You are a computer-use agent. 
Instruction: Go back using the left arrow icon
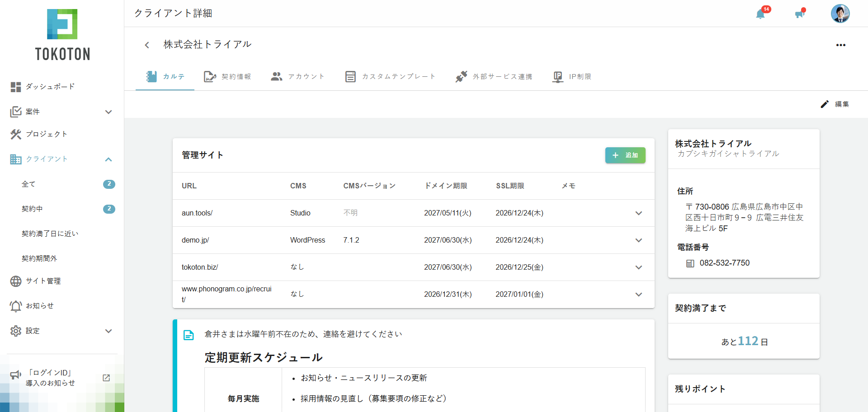(147, 45)
